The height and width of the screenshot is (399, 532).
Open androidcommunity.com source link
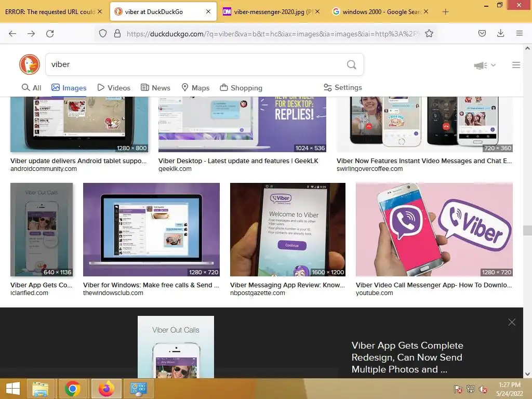pyautogui.click(x=44, y=169)
